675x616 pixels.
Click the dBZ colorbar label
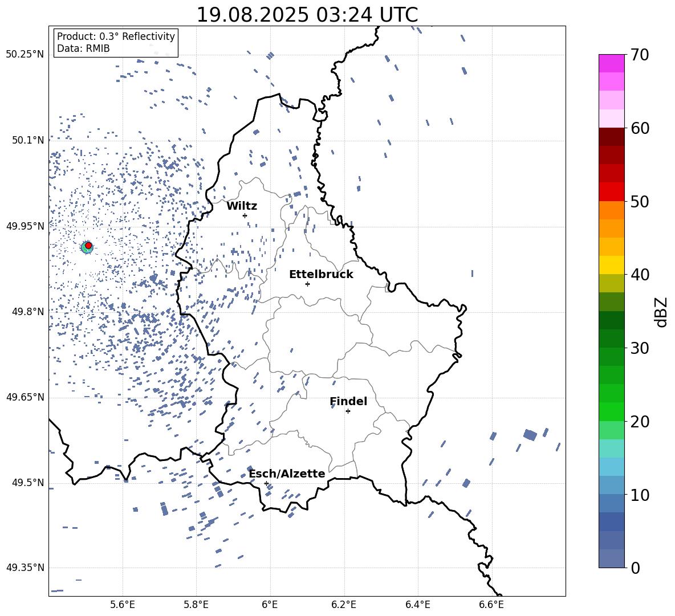click(x=661, y=312)
